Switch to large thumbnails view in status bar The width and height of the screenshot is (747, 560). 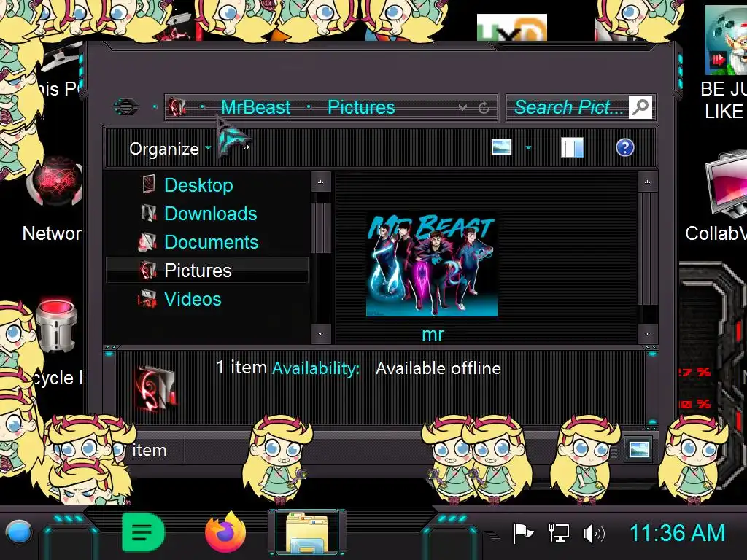638,449
